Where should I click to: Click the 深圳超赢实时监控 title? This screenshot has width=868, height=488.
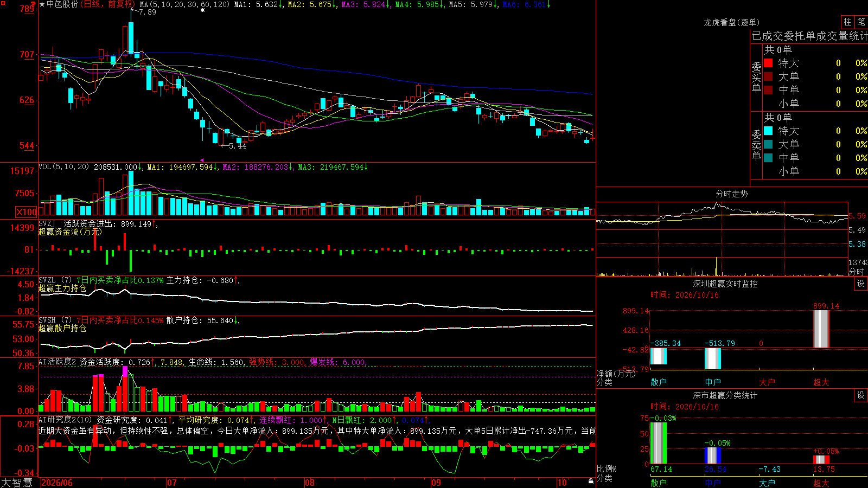725,284
